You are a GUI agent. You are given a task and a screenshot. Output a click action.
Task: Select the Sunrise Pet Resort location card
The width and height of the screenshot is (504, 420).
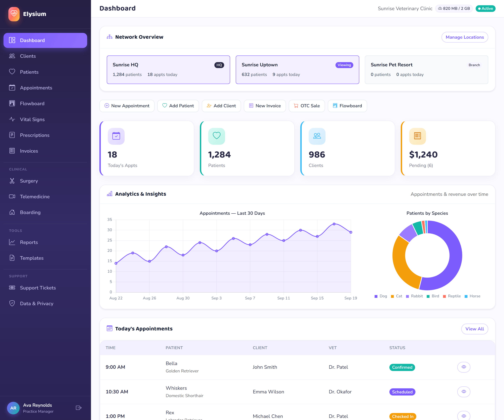coord(426,70)
